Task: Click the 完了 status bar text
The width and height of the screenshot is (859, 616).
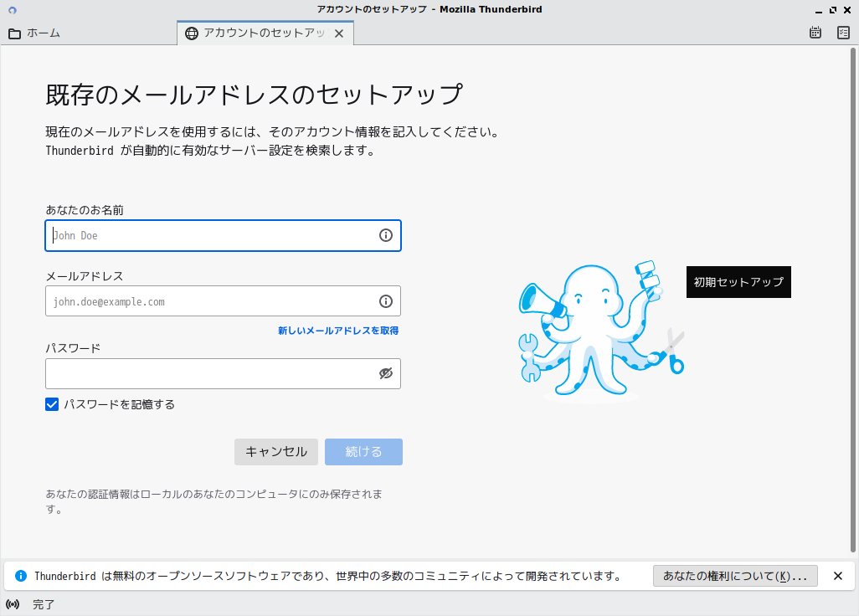Action: 44,604
